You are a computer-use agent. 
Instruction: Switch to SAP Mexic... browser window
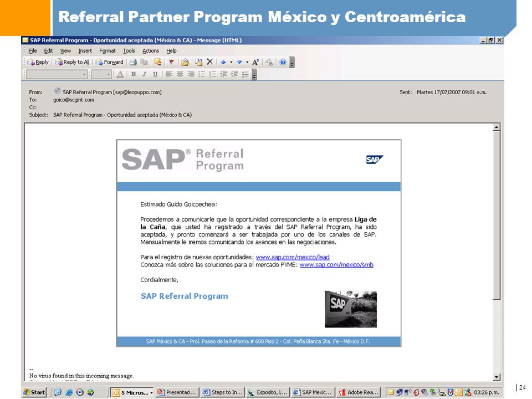[313, 392]
